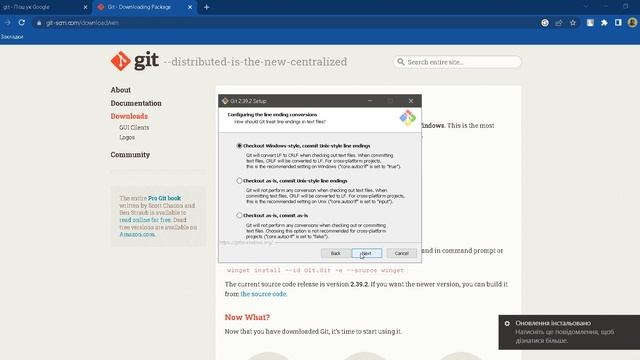Image resolution: width=640 pixels, height=360 pixels.
Task: Open the Documentation page
Action: pyautogui.click(x=136, y=103)
